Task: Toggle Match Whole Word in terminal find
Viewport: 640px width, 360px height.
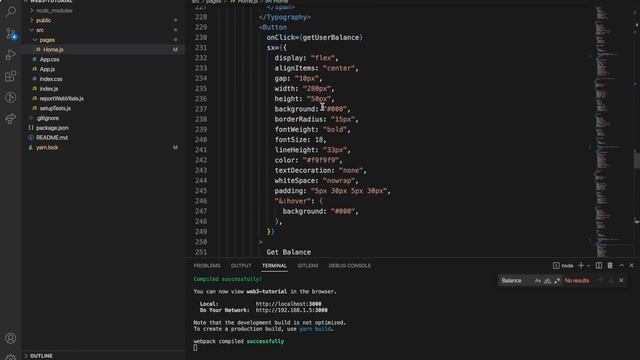Action: pos(547,281)
